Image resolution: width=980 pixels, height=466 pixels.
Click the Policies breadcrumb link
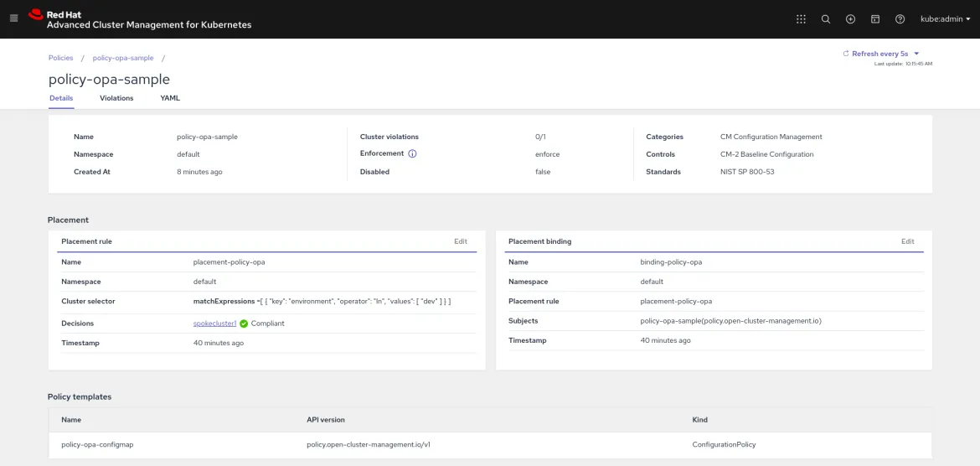60,58
